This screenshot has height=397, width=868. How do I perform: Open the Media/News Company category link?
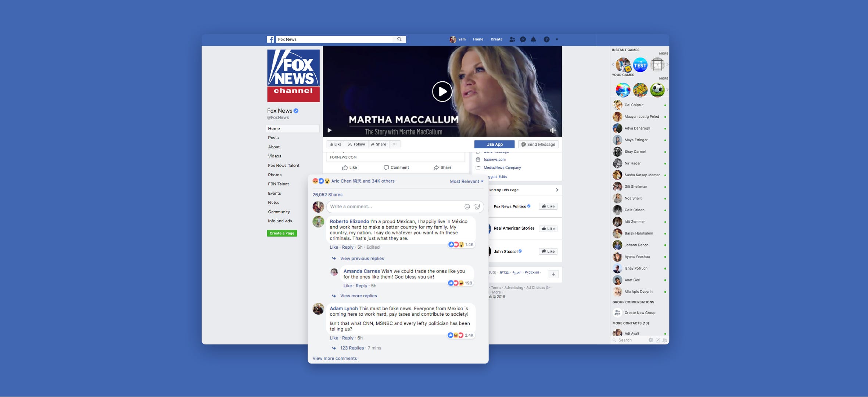coord(502,168)
